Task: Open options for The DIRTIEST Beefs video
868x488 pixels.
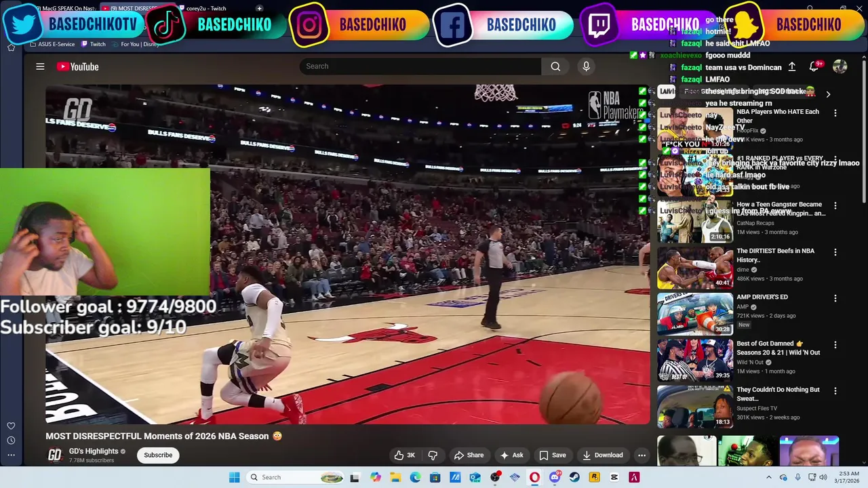Action: (835, 252)
